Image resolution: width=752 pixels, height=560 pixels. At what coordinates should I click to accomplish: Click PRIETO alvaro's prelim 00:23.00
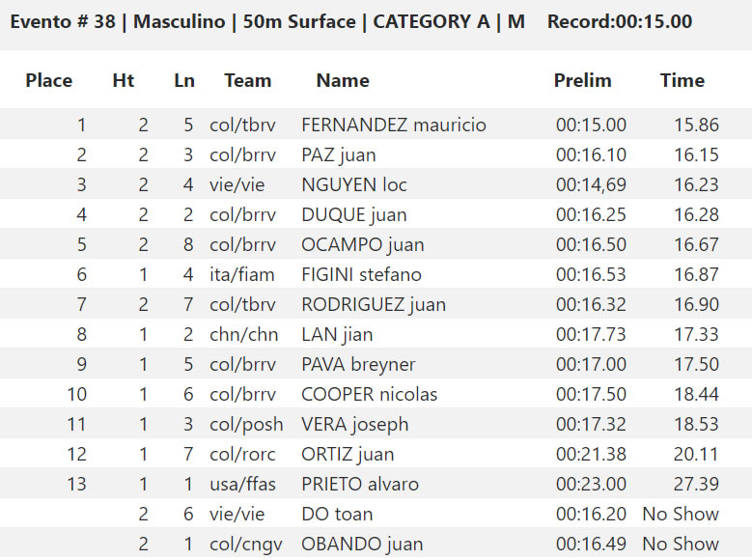[591, 484]
